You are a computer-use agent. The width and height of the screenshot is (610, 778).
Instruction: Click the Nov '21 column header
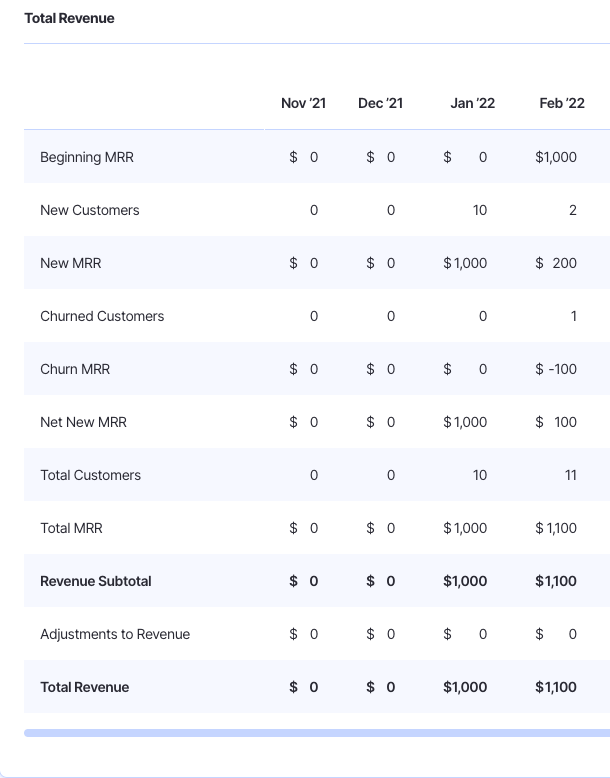303,103
